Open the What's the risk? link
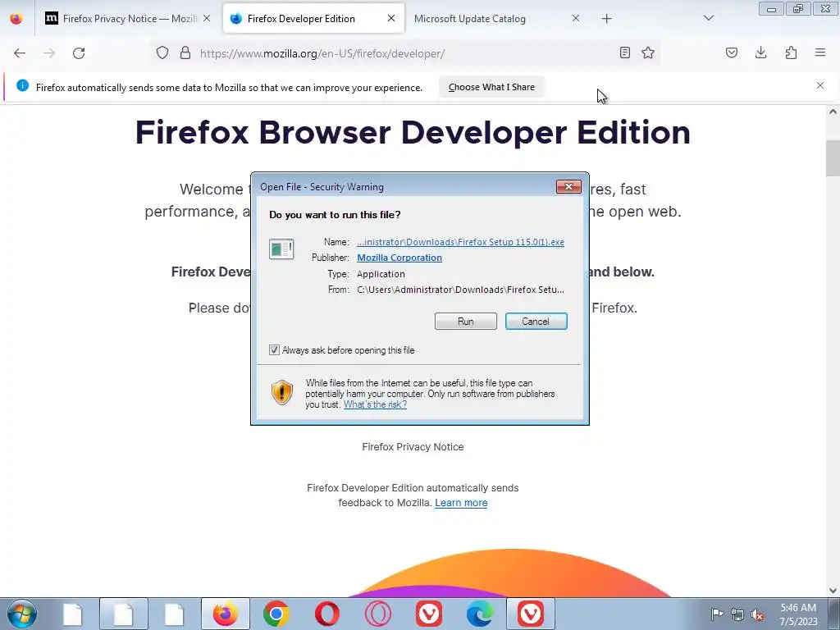The height and width of the screenshot is (630, 840). click(375, 404)
